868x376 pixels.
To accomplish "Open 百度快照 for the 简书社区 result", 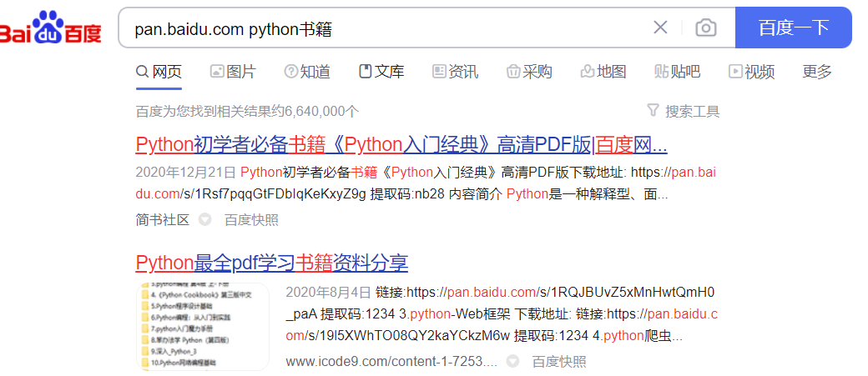I will coord(251,220).
